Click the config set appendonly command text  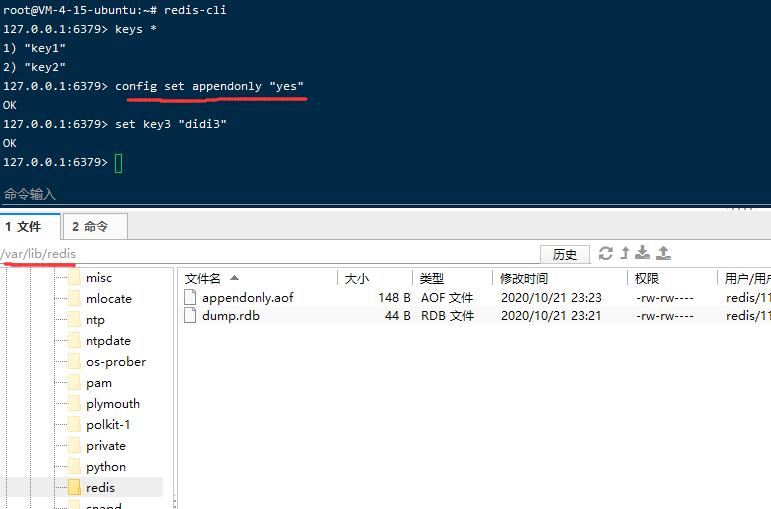point(209,86)
